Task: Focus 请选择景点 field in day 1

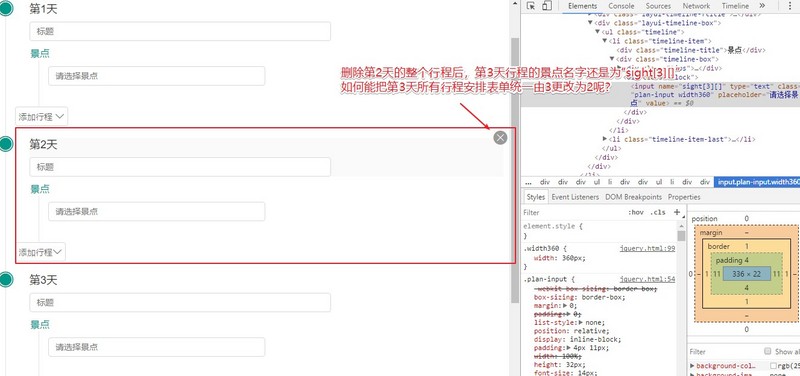Action: pyautogui.click(x=157, y=76)
